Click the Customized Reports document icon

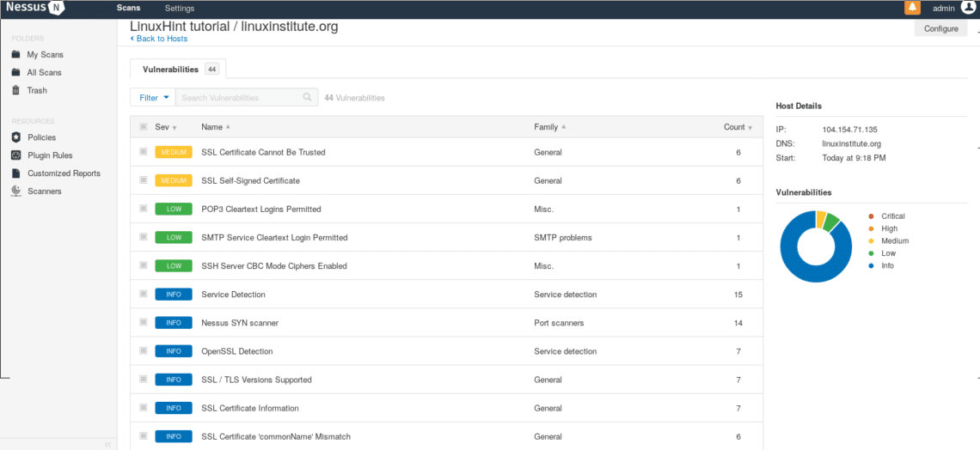[16, 173]
